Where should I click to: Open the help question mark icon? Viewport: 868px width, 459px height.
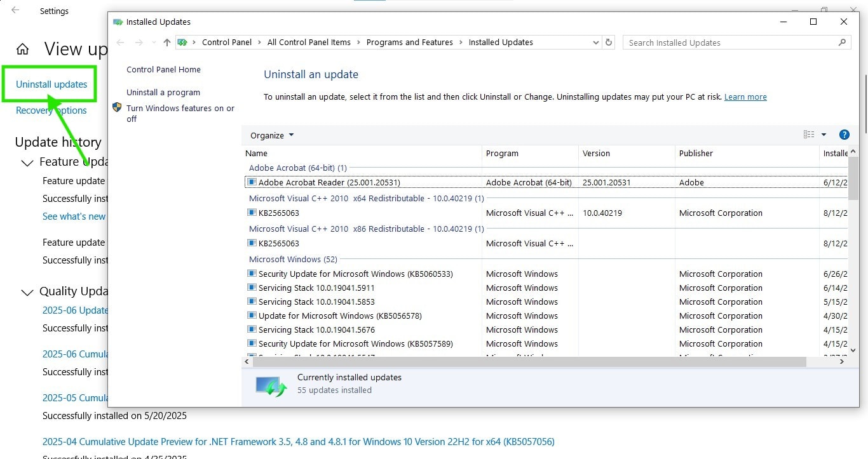point(844,135)
